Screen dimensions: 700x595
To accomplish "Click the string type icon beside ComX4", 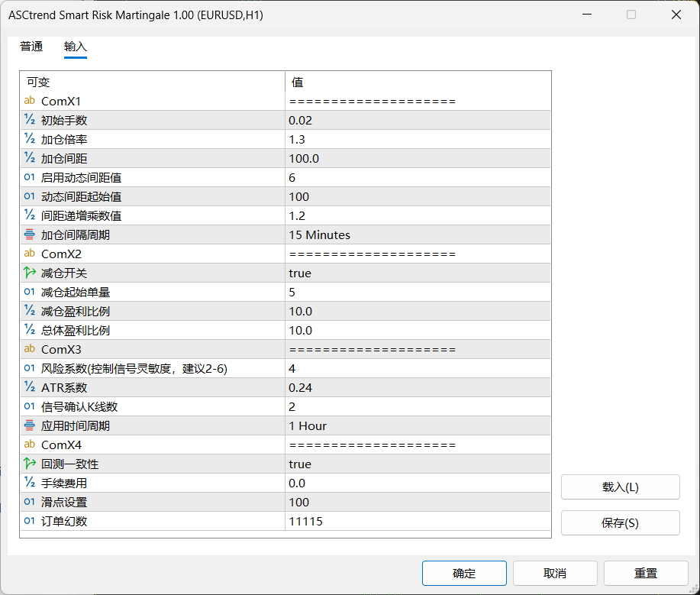I will pos(30,445).
